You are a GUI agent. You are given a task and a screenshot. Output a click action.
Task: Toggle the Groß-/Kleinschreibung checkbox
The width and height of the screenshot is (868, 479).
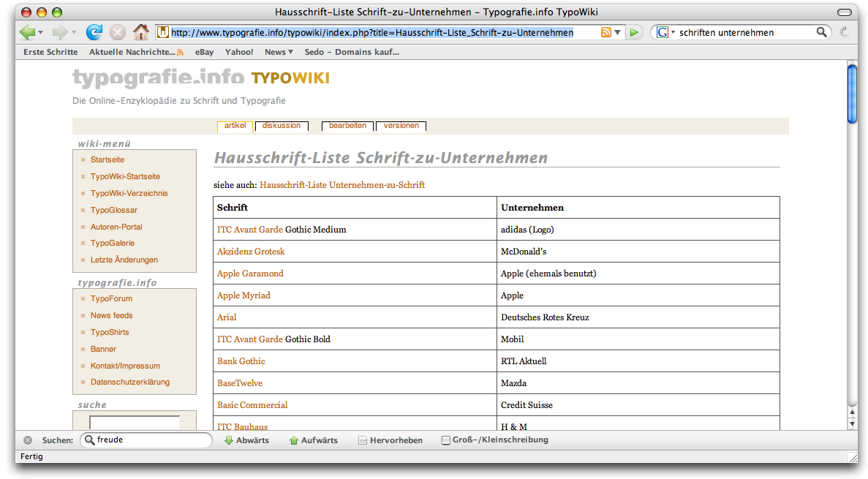(x=445, y=440)
